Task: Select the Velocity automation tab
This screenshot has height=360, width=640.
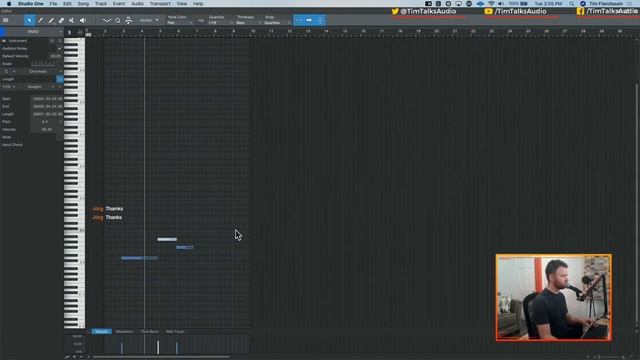Action: [x=101, y=331]
